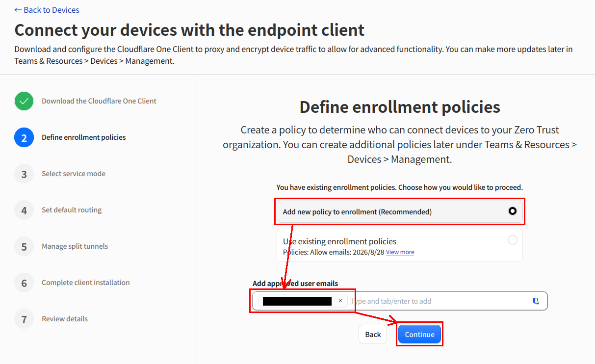Click the step 2 circle icon
The image size is (595, 364).
pos(24,137)
